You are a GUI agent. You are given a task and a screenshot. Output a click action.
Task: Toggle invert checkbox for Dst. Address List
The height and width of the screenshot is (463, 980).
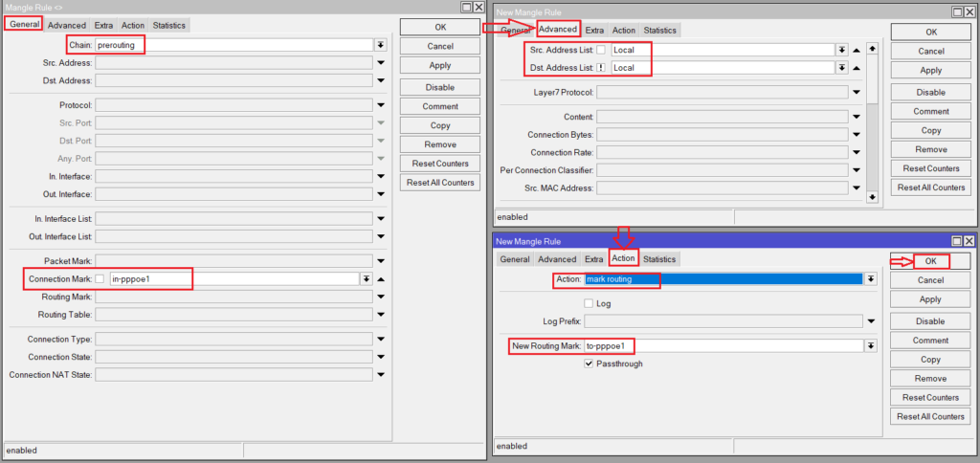(601, 68)
